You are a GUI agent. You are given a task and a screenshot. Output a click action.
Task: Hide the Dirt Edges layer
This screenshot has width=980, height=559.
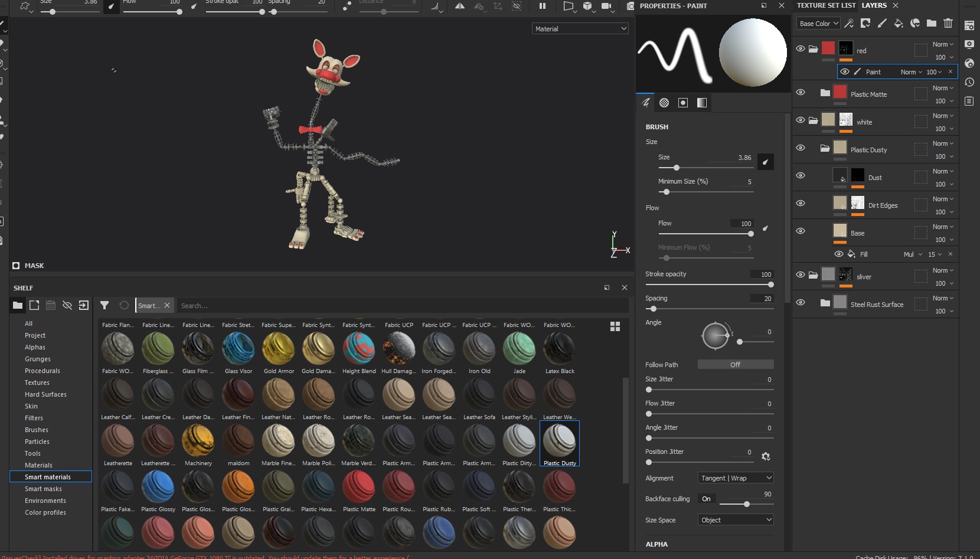[801, 204]
